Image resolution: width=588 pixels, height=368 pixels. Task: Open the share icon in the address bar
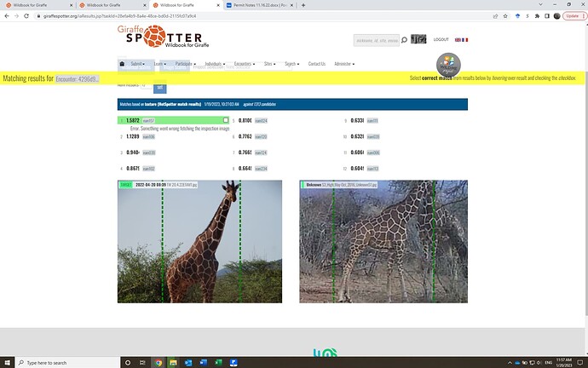click(495, 16)
